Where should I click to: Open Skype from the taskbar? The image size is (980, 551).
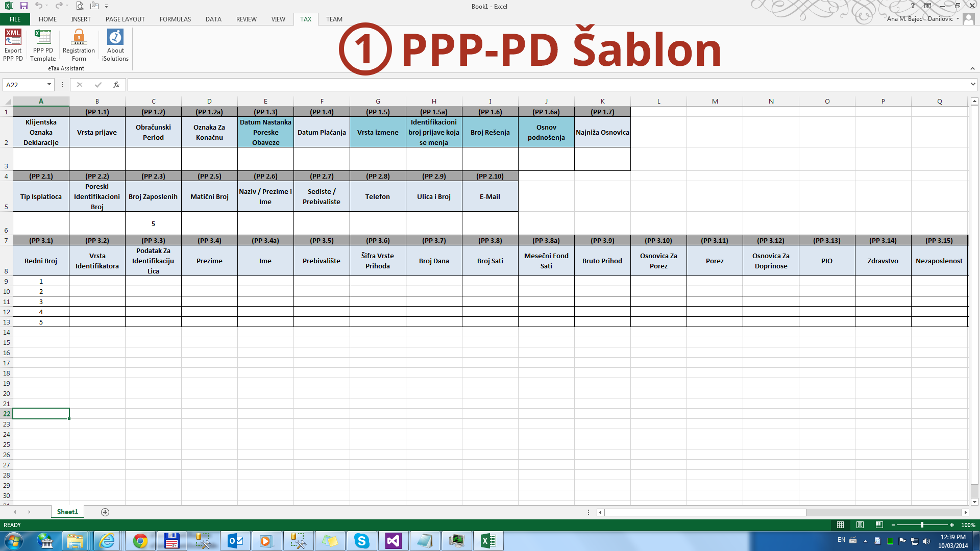coord(361,541)
